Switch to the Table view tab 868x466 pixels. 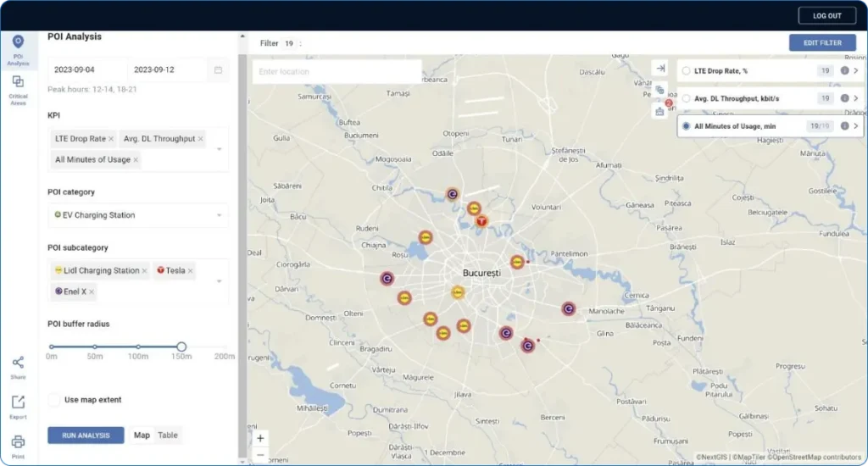coord(168,435)
